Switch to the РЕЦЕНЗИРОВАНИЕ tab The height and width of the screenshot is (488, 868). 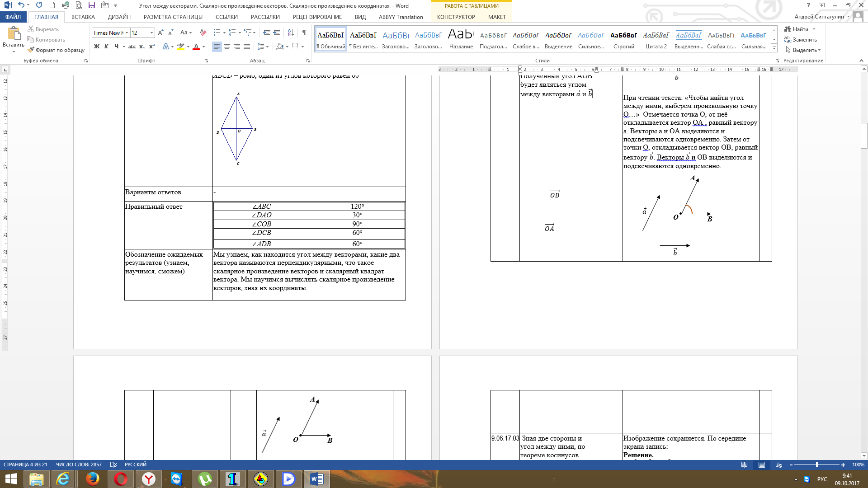317,17
